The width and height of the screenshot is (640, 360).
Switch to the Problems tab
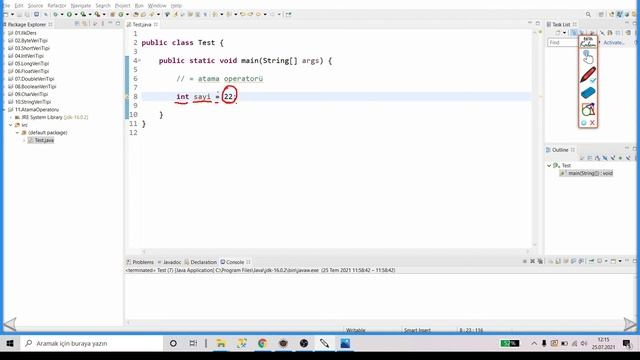[140, 262]
